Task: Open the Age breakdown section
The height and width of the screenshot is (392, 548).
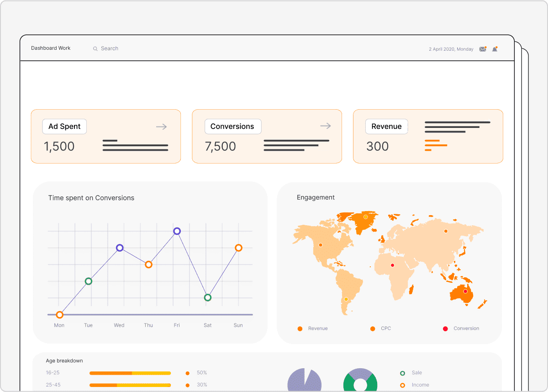Action: click(x=64, y=360)
